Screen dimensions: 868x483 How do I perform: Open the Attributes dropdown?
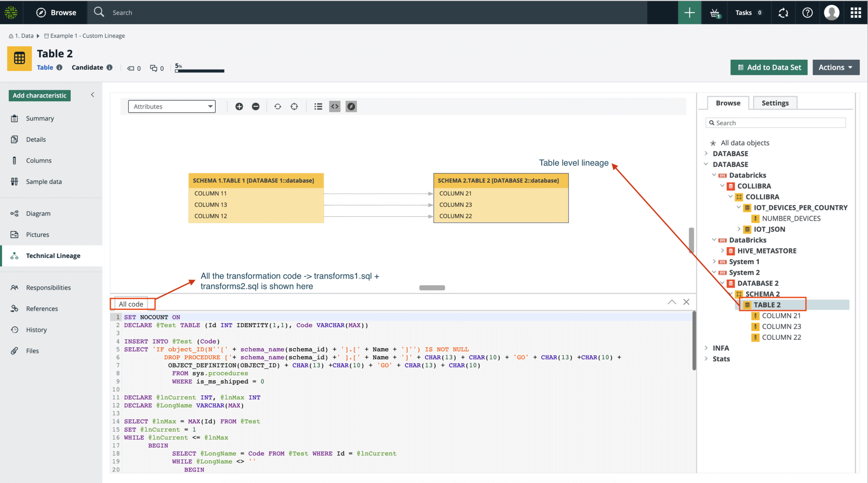[172, 106]
